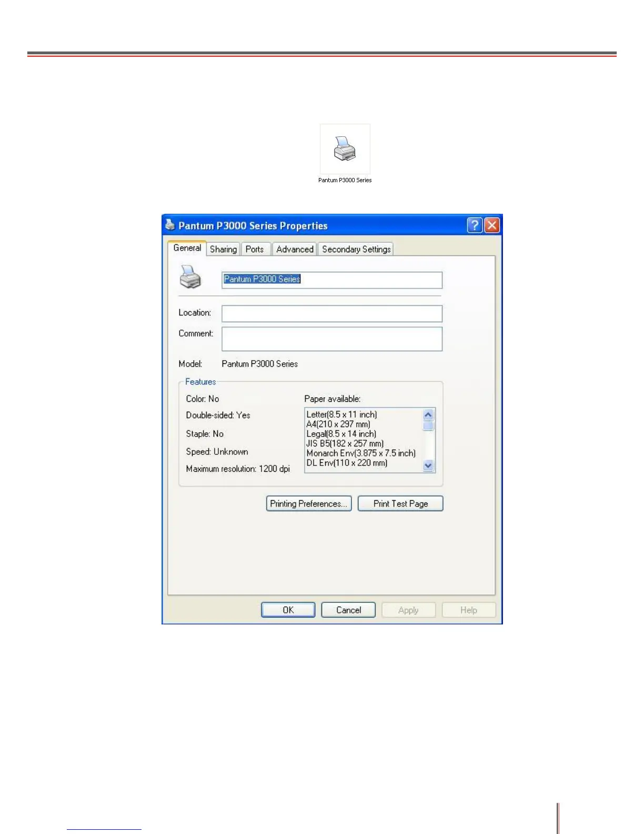Open the Sharing tab
The height and width of the screenshot is (834, 644).
tap(223, 249)
